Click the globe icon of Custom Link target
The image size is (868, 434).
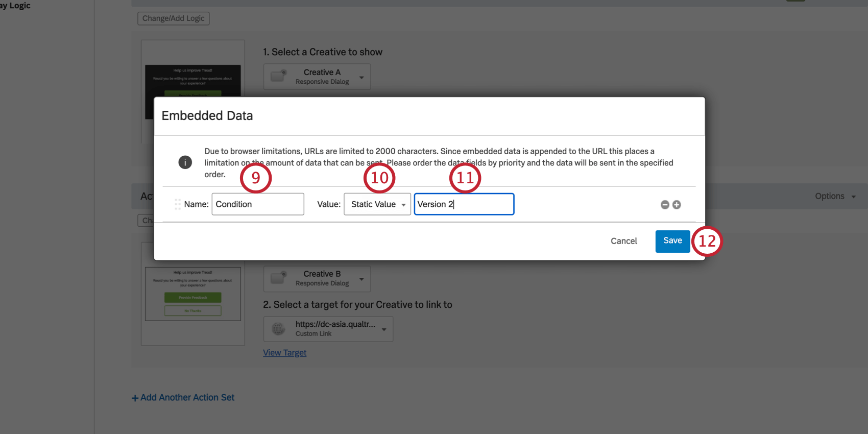pyautogui.click(x=278, y=329)
